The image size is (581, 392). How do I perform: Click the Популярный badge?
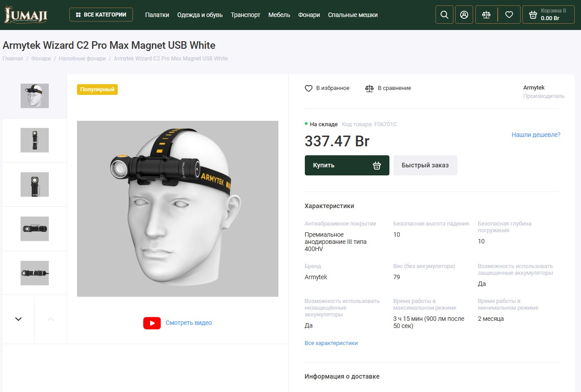point(97,89)
